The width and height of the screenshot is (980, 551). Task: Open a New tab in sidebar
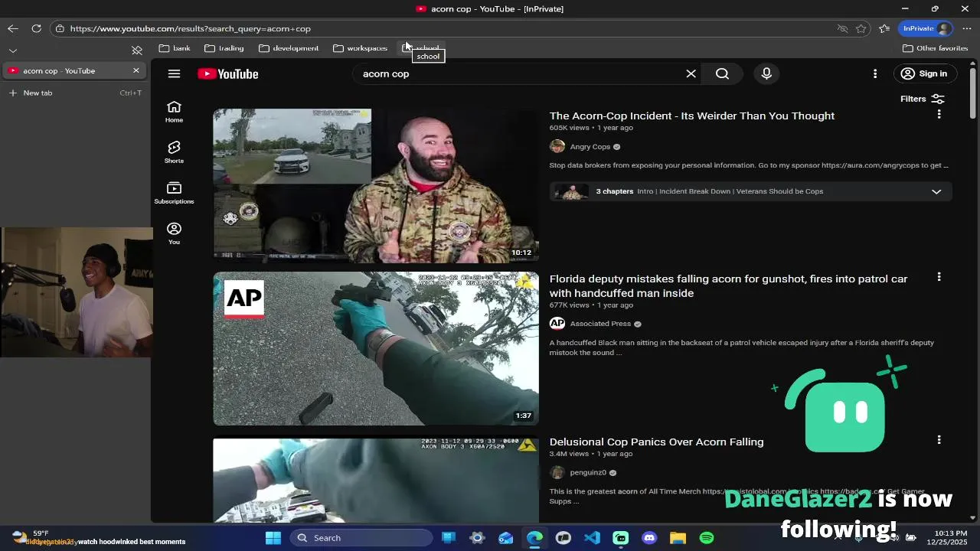[x=73, y=93]
